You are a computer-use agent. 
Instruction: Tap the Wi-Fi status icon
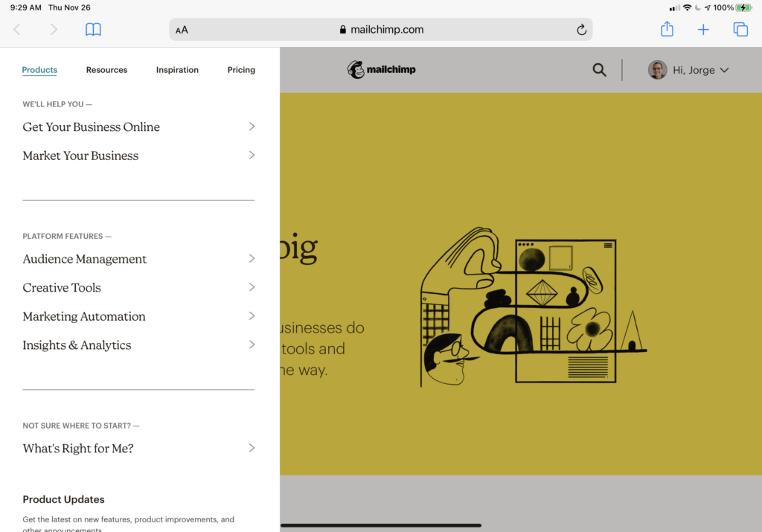(687, 7)
